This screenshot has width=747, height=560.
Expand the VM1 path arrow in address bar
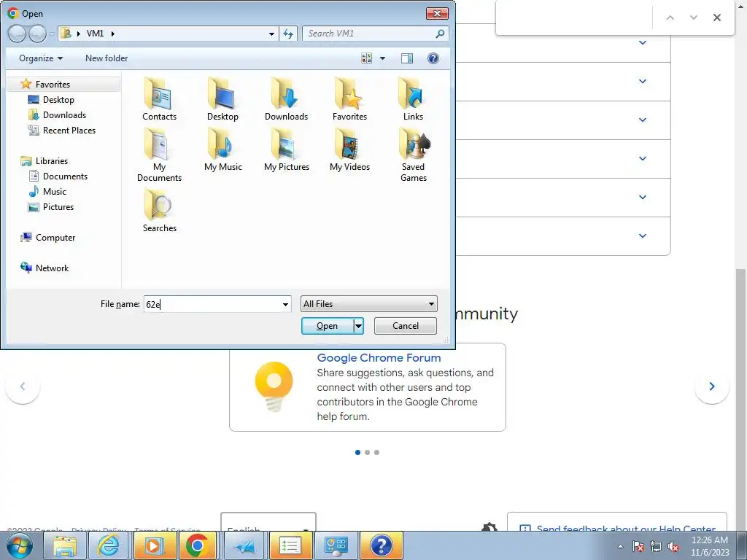(113, 34)
